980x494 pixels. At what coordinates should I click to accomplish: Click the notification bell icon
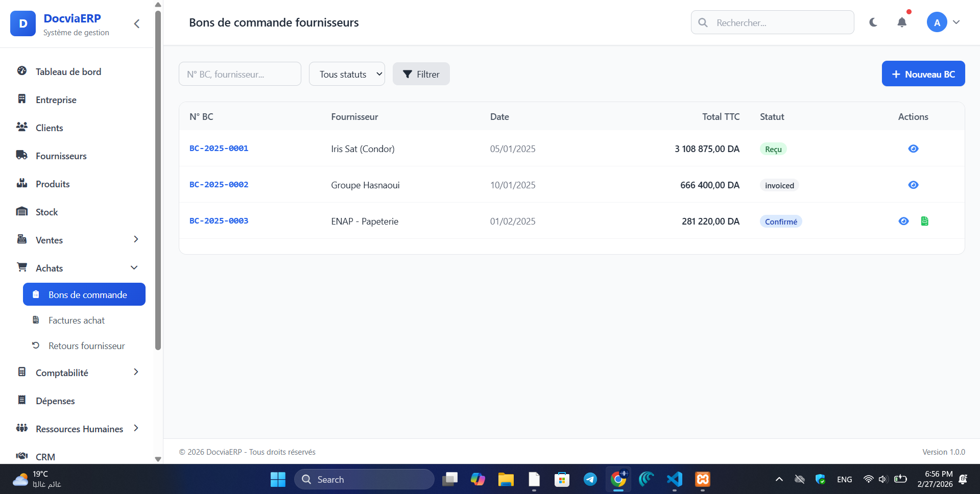pyautogui.click(x=902, y=22)
